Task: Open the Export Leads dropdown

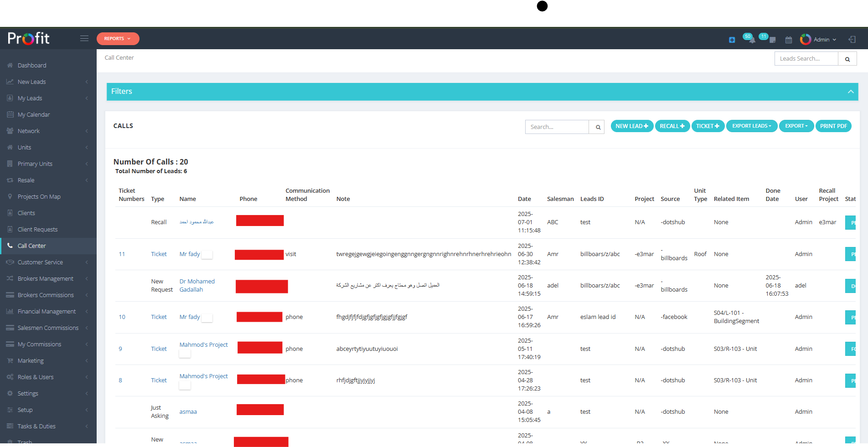Action: click(x=751, y=126)
